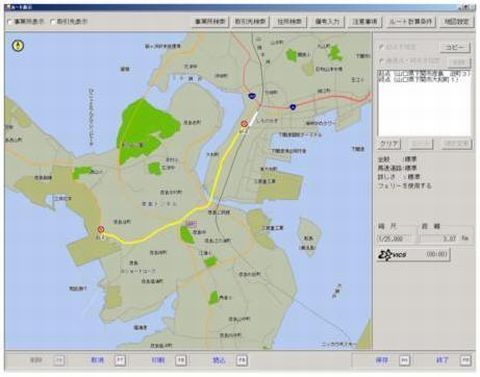480x377 pixels.
Task: Click the フェリーを使用する condition text
Action: [x=404, y=186]
